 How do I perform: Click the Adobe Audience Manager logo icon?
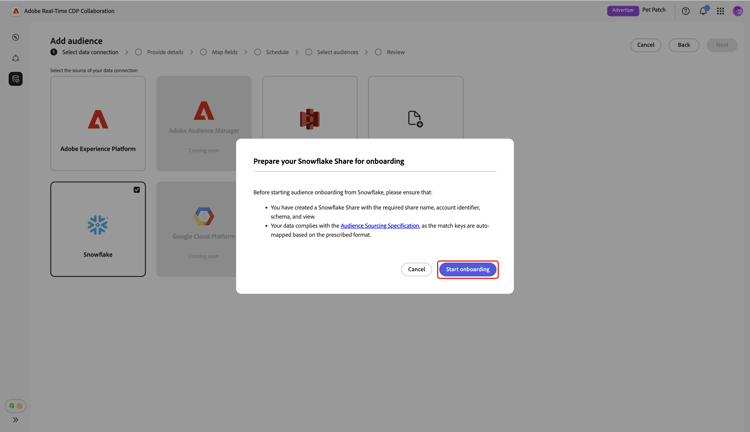[x=204, y=111]
